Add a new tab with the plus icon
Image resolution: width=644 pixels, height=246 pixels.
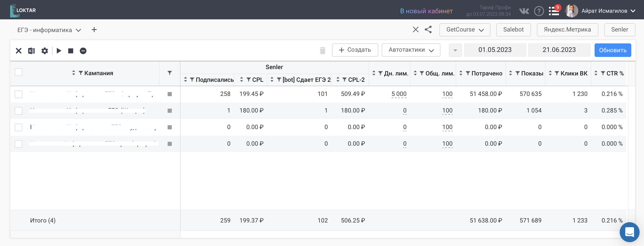pos(94,30)
